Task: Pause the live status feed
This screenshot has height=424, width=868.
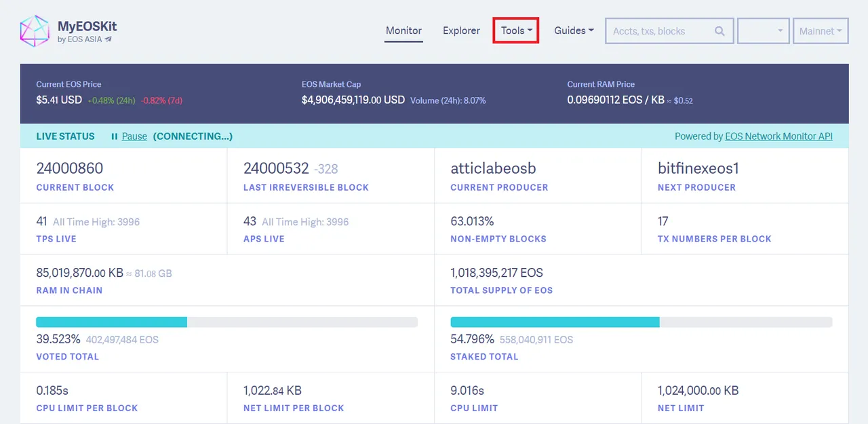Action: [x=134, y=136]
